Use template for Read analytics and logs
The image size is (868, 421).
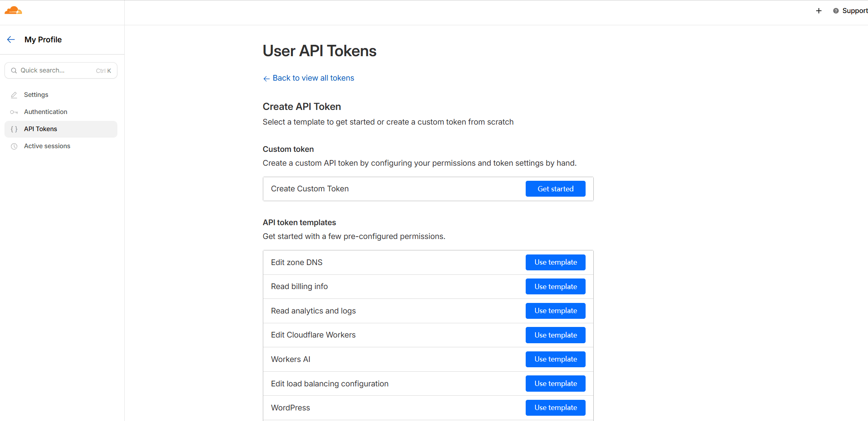click(x=555, y=311)
